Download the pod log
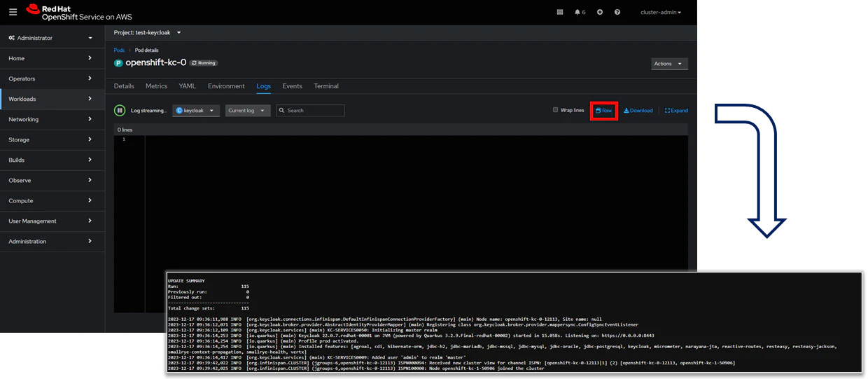868x379 pixels. pyautogui.click(x=638, y=111)
